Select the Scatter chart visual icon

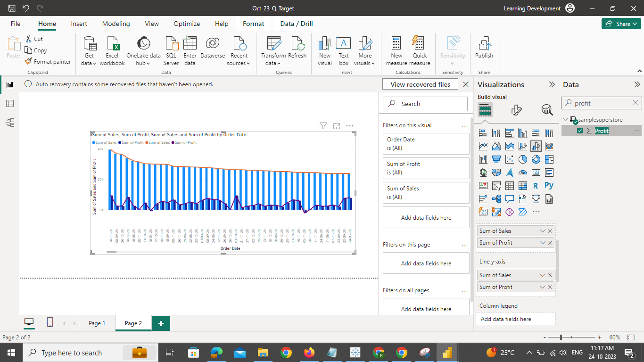tap(509, 159)
